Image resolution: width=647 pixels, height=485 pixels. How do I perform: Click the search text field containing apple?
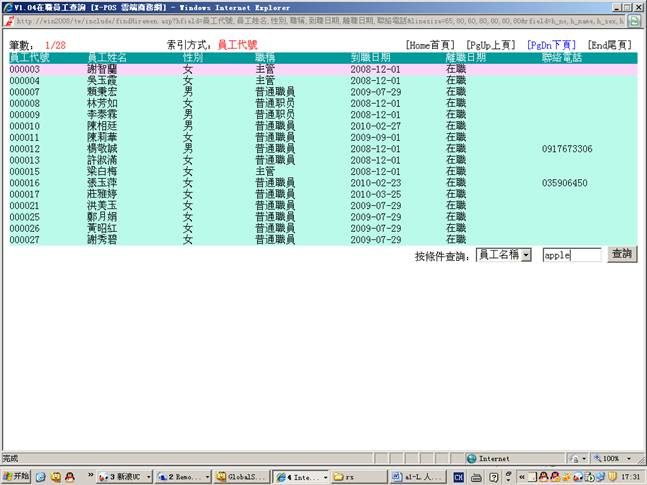click(x=570, y=255)
